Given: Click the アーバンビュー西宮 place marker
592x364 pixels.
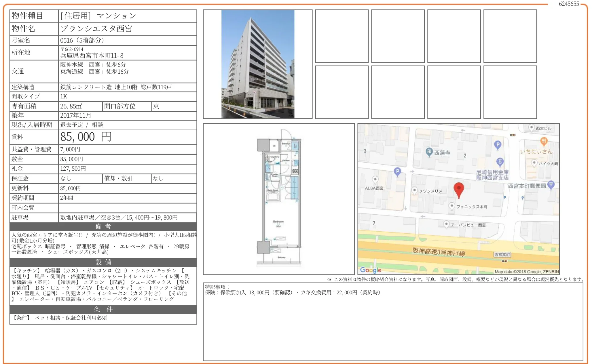Looking at the screenshot, I should (x=446, y=224).
